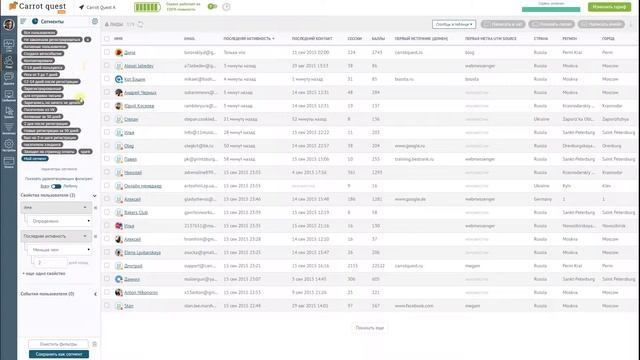The height and width of the screenshot is (360, 640).
Task: Open the segments panel gear icon
Action: coord(95,21)
